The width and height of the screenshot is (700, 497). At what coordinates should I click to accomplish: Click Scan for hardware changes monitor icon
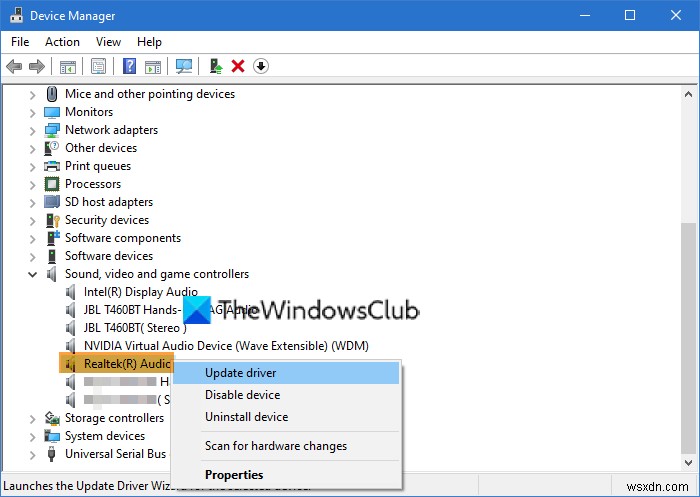click(183, 67)
